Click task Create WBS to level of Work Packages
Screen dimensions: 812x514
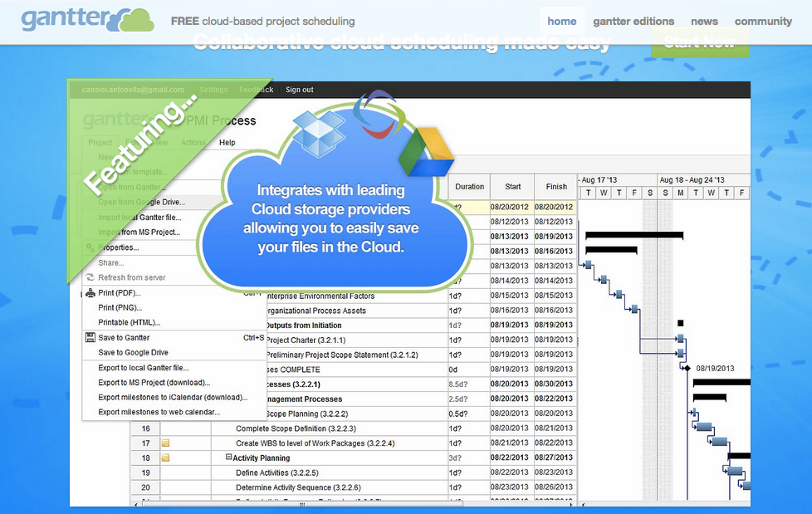(315, 443)
